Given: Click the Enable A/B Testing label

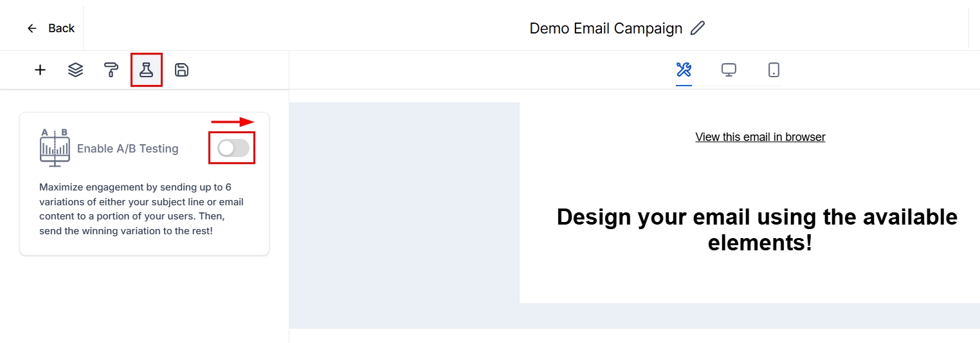Looking at the screenshot, I should (x=127, y=149).
